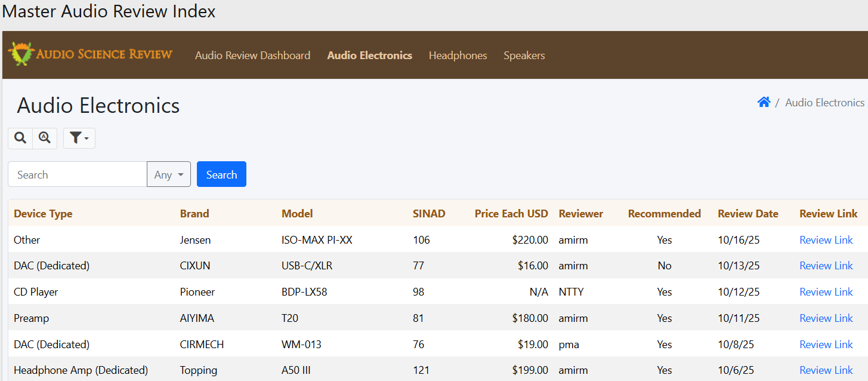Switch to the Headphones section

click(x=458, y=56)
